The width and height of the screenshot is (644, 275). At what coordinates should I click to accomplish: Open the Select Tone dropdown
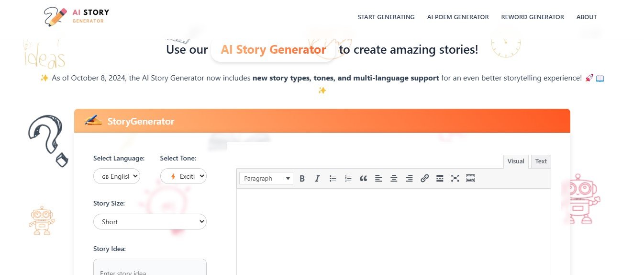pyautogui.click(x=183, y=176)
